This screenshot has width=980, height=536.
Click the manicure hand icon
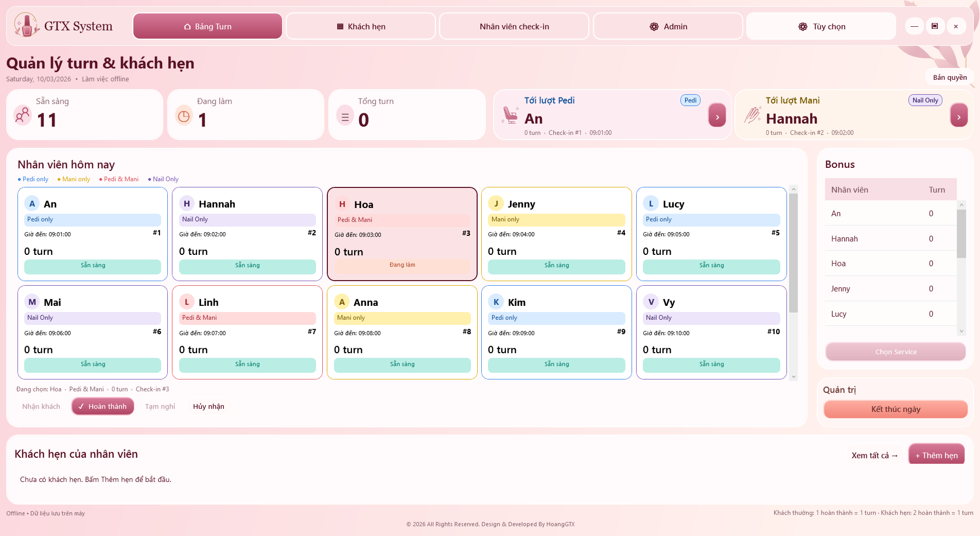[x=752, y=115]
